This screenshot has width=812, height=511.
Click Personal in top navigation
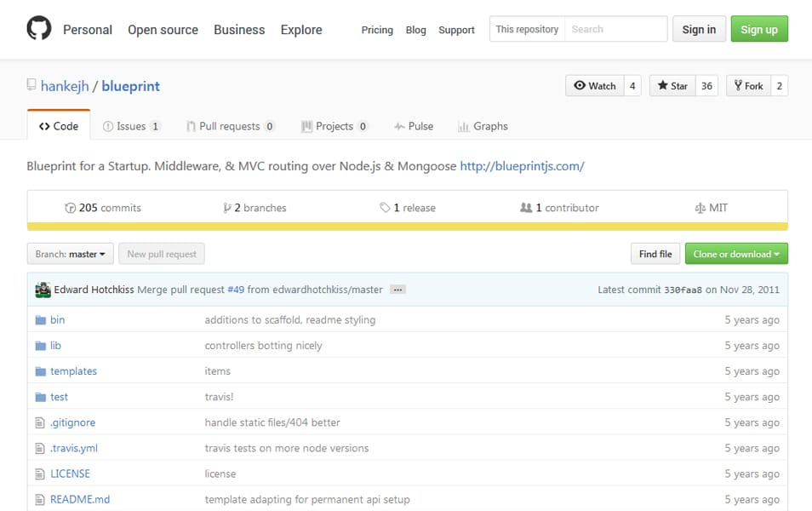(x=88, y=30)
